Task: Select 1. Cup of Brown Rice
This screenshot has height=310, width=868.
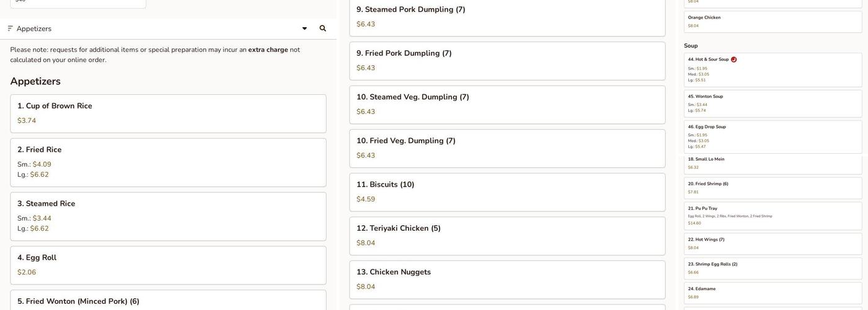Action: pyautogui.click(x=168, y=113)
